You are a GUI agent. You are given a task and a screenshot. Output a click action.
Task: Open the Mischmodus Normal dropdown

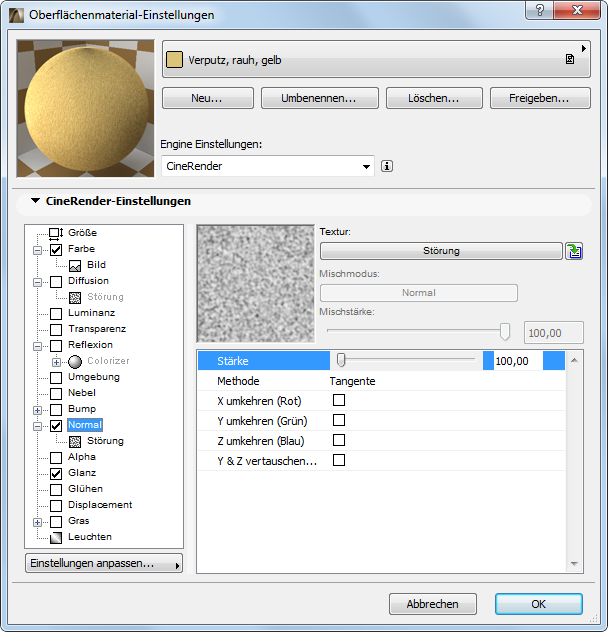(419, 293)
